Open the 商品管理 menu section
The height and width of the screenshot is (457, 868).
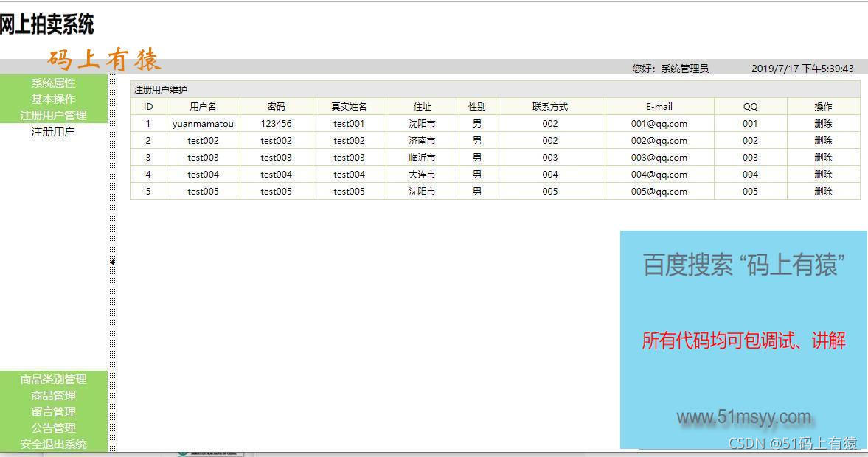pos(53,395)
